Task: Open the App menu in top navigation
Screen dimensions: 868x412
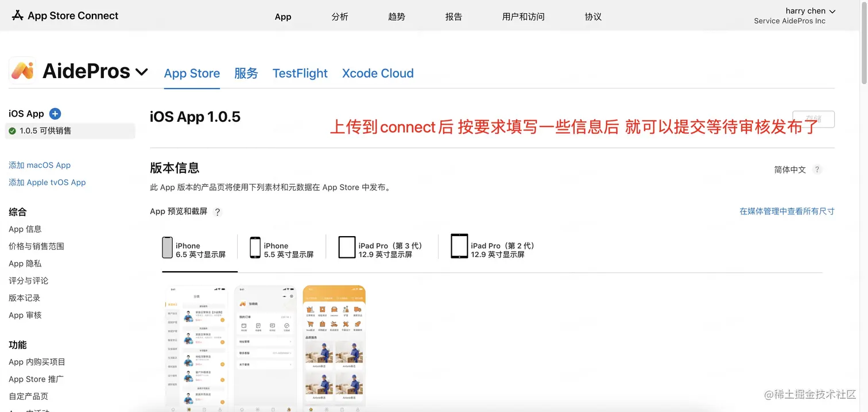Action: point(283,17)
